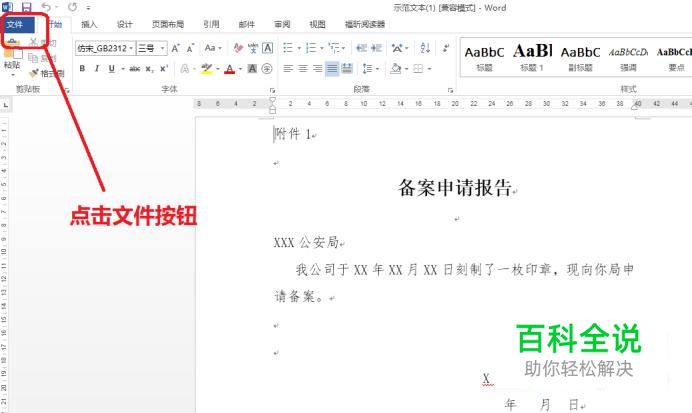Open the borders tool in paragraph group
Image resolution: width=692 pixels, height=413 pixels.
[x=418, y=69]
